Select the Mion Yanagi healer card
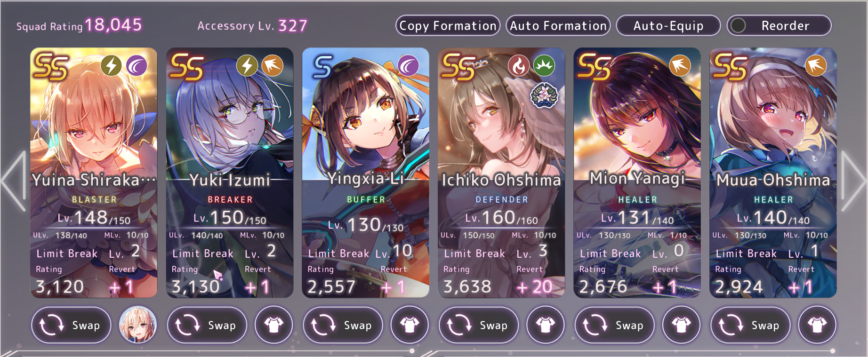This screenshot has width=868, height=357. click(637, 173)
